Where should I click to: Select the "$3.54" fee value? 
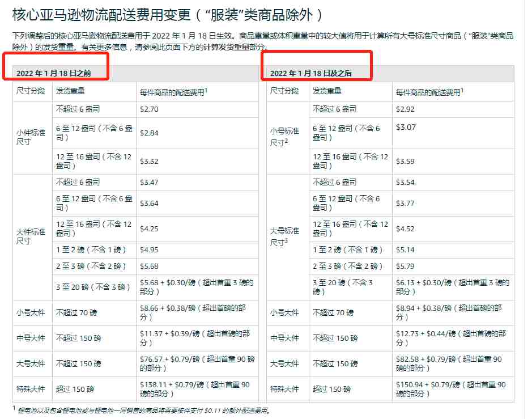405,183
